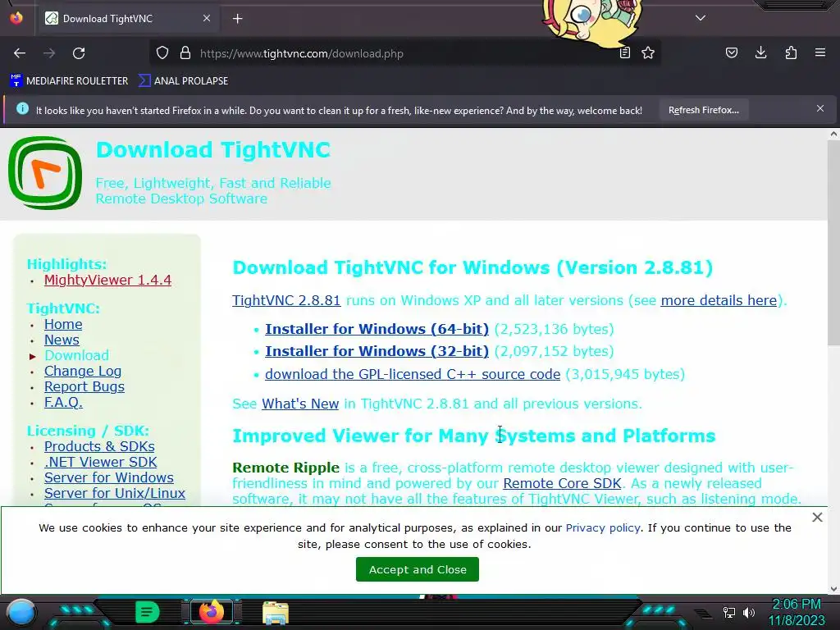Click the TightVNC 2.8.81 link

[x=286, y=300]
